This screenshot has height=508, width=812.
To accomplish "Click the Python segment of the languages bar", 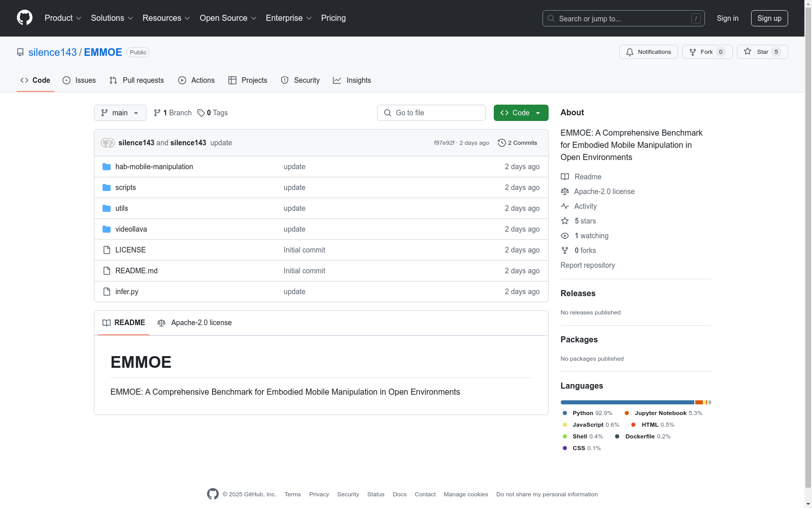I will (627, 402).
